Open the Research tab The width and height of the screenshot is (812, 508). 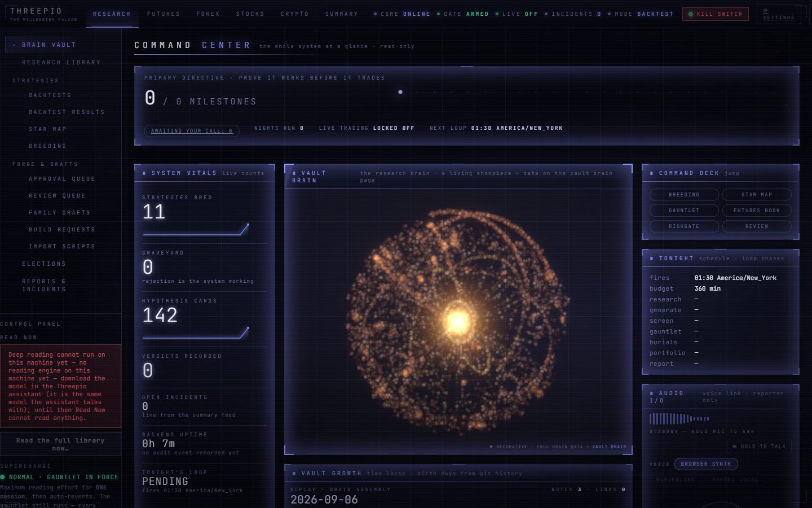(112, 14)
